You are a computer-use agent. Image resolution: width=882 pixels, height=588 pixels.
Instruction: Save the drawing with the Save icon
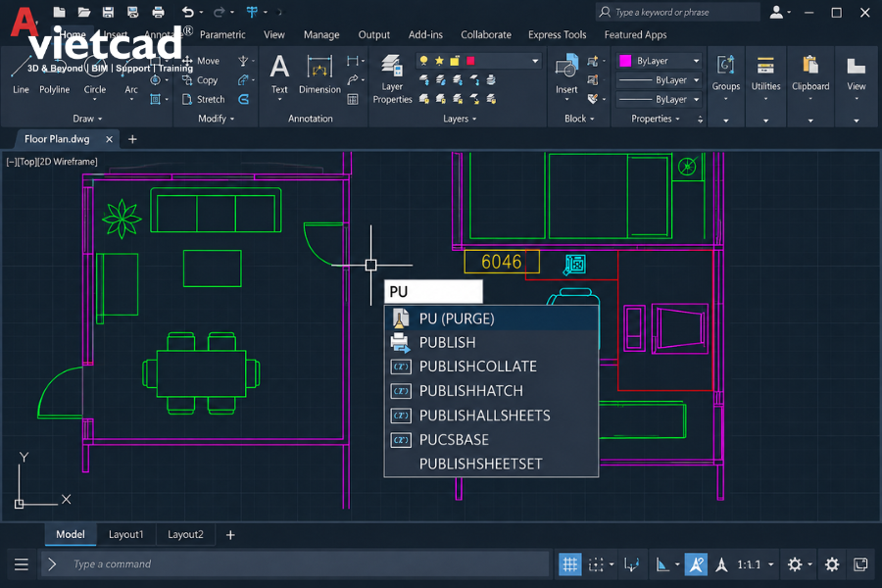(108, 12)
